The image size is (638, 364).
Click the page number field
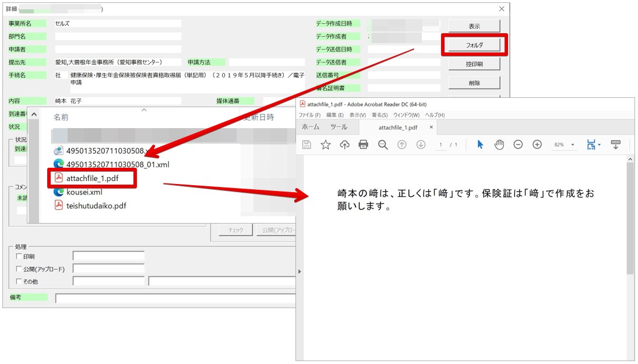[x=440, y=145]
